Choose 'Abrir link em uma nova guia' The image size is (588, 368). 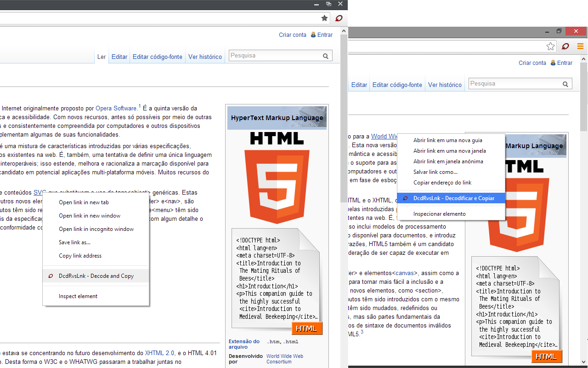(x=451, y=140)
